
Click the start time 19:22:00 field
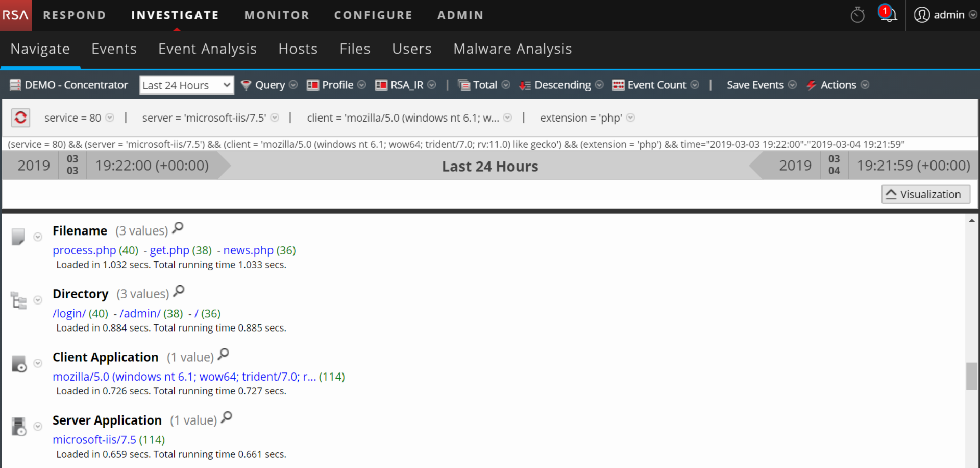pyautogui.click(x=152, y=166)
